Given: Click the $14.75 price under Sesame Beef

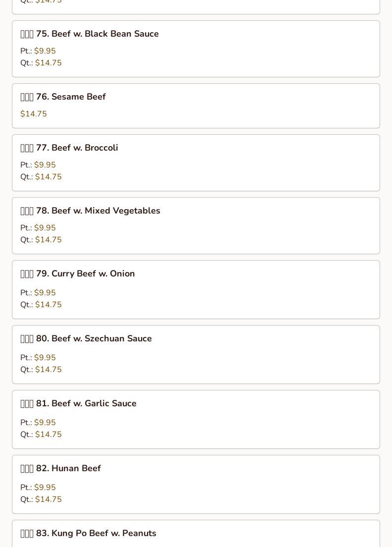Looking at the screenshot, I should tap(34, 114).
